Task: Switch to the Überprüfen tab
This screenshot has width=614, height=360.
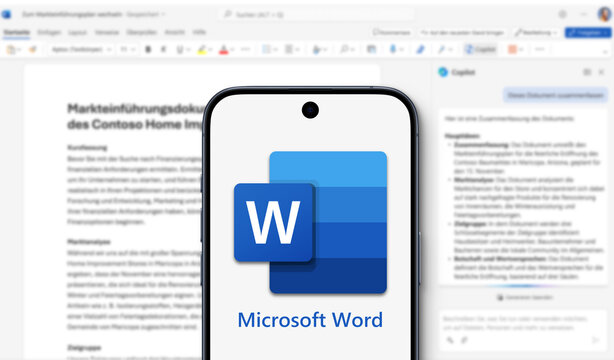Action: [x=142, y=32]
